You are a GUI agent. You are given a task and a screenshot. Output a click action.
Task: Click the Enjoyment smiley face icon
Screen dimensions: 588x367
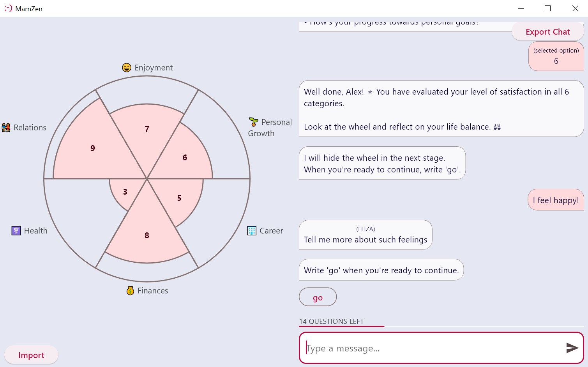coord(127,68)
